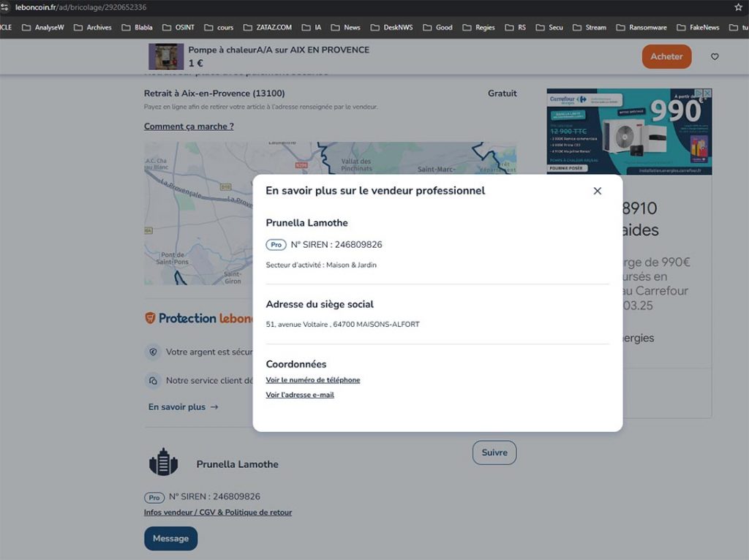Click the Suivre button
The width and height of the screenshot is (749, 560).
tap(494, 453)
